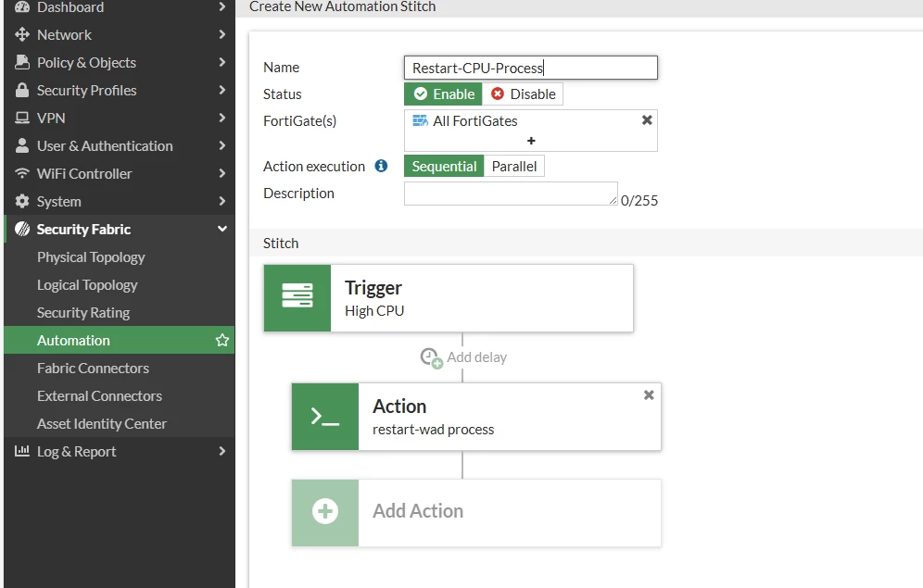Remove All FortiGates with the X icon
Screen dimensions: 923x588
click(x=646, y=120)
